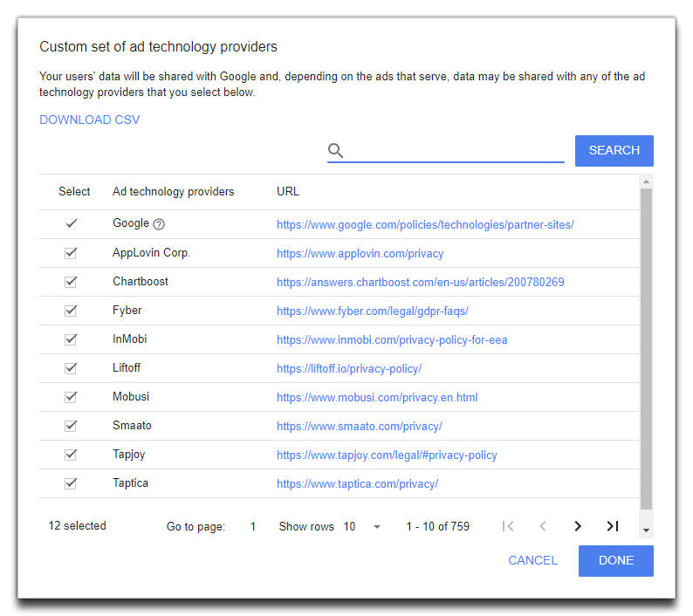Click the magnifying glass search icon
The height and width of the screenshot is (616, 693).
(x=336, y=151)
